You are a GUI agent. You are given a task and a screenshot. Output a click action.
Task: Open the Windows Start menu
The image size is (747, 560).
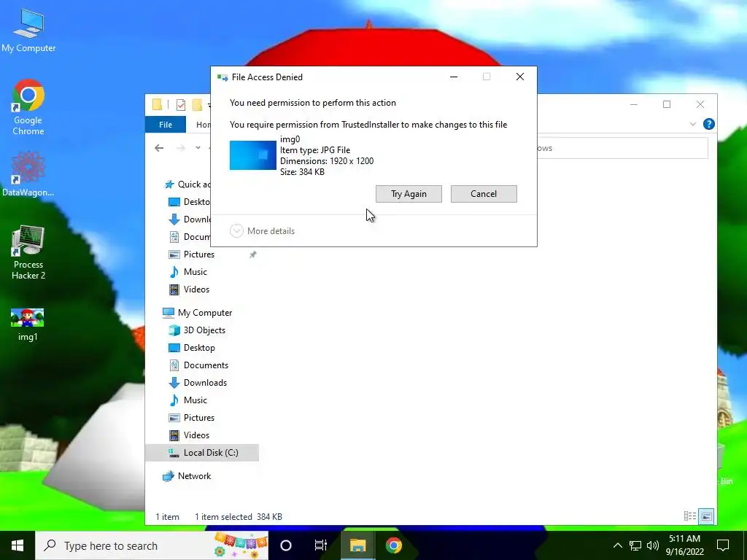pyautogui.click(x=18, y=545)
